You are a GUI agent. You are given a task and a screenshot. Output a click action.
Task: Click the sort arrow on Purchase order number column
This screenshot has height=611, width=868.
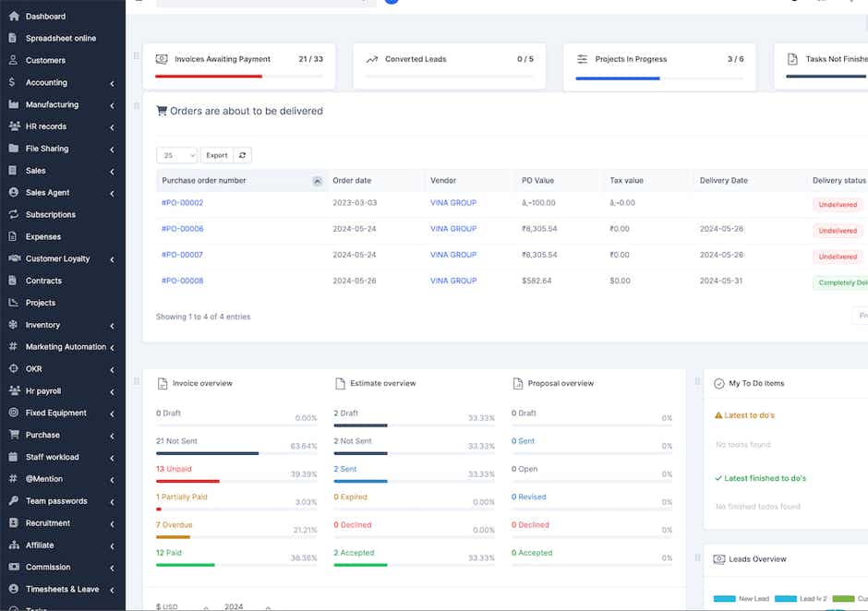click(x=318, y=180)
